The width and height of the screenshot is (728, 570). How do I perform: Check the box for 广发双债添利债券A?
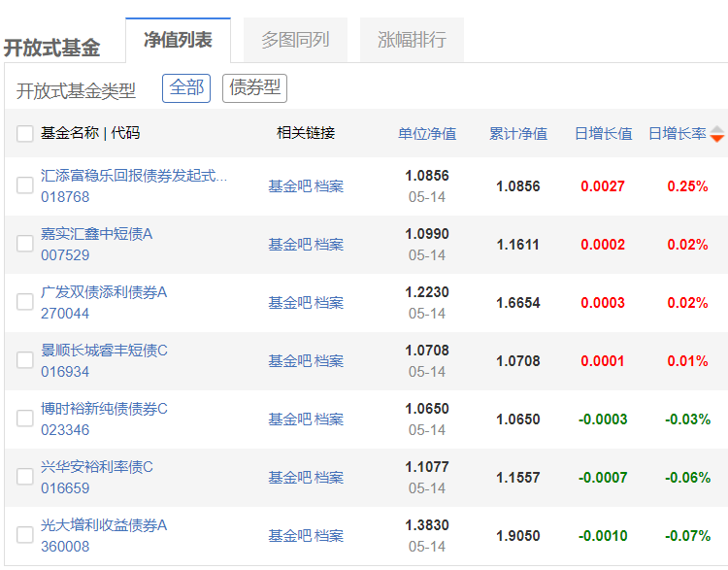(x=24, y=301)
